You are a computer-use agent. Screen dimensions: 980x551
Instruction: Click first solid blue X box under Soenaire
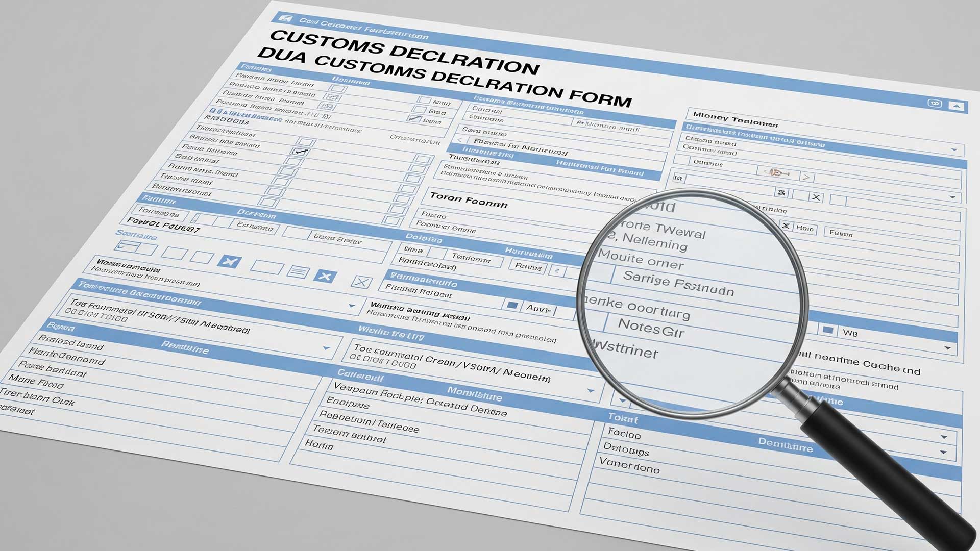[x=229, y=262]
